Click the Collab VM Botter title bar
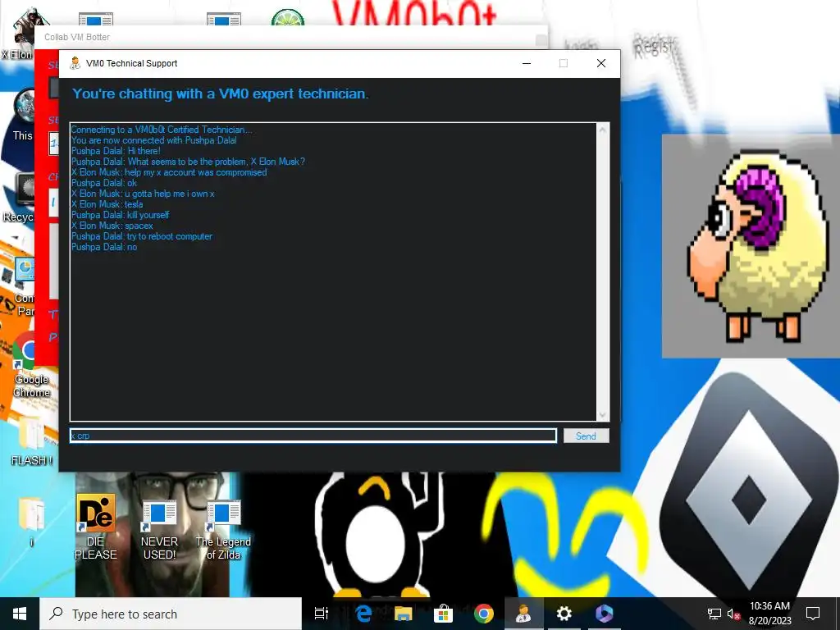Image resolution: width=840 pixels, height=630 pixels. [290, 37]
